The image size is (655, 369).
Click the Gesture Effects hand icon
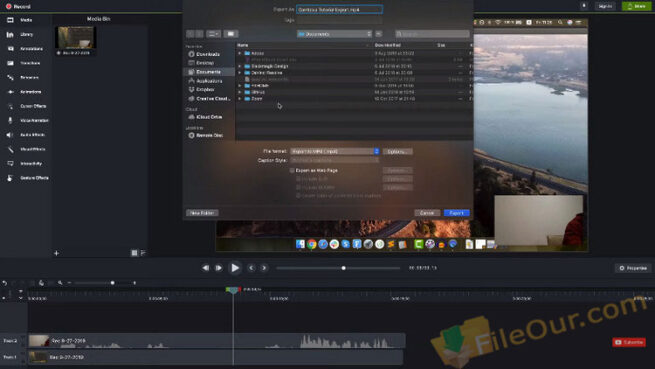10,178
